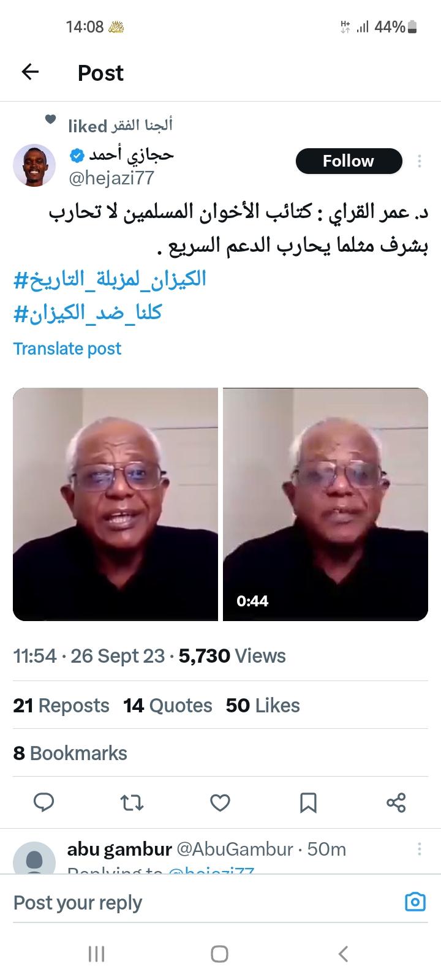The height and width of the screenshot is (980, 441).
Task: Toggle the heart like icon
Action: pos(220,802)
